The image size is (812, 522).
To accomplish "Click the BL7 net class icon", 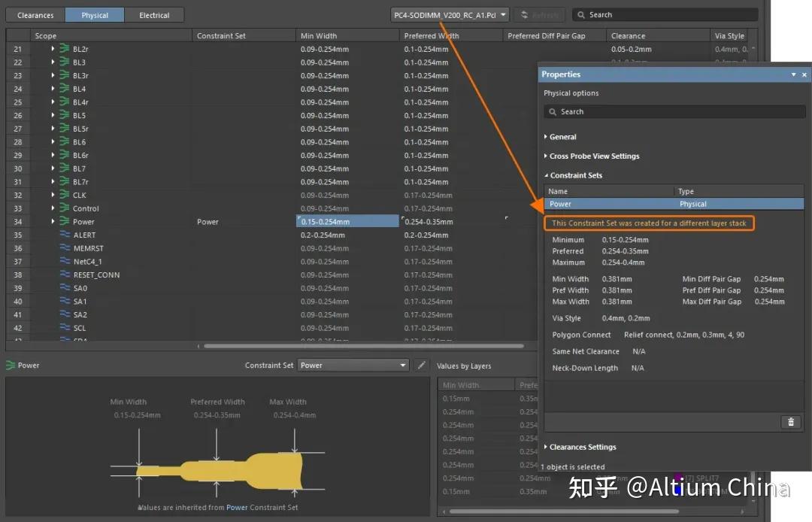I will tap(64, 168).
